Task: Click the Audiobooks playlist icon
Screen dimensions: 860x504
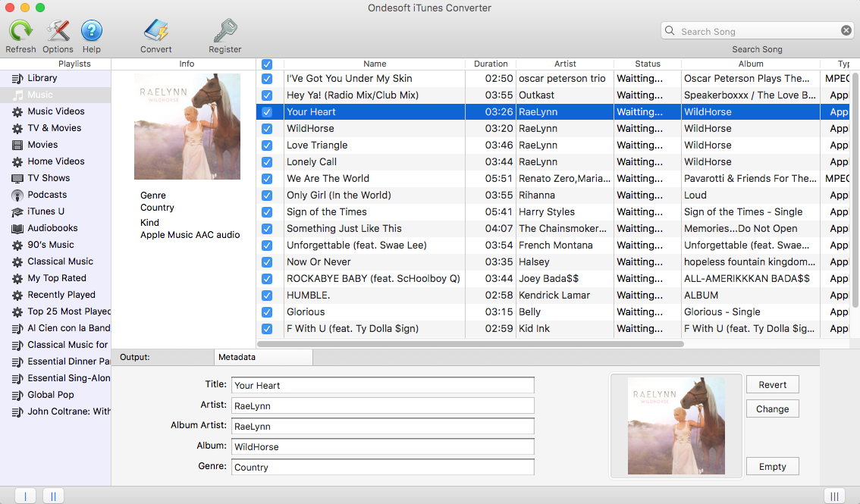Action: 17,228
